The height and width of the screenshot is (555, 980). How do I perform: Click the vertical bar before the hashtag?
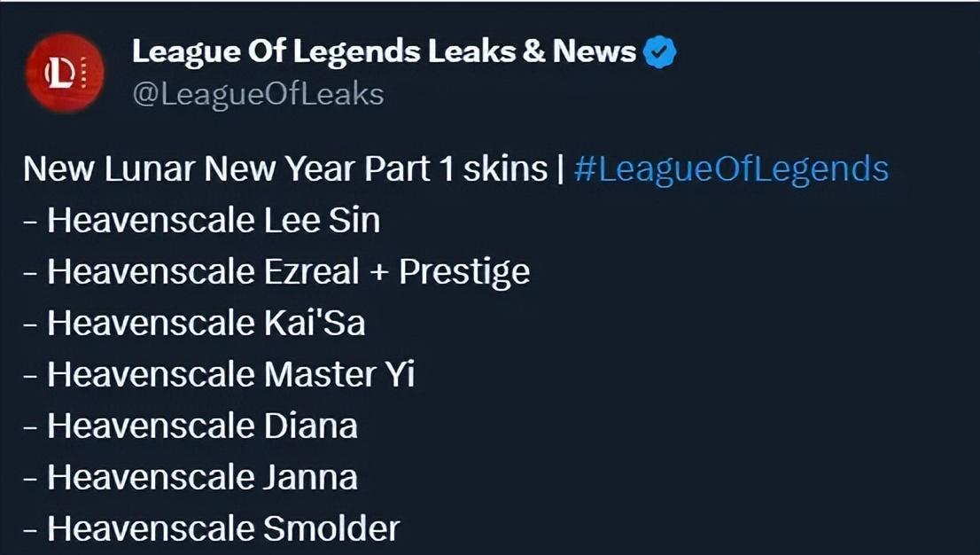[561, 168]
